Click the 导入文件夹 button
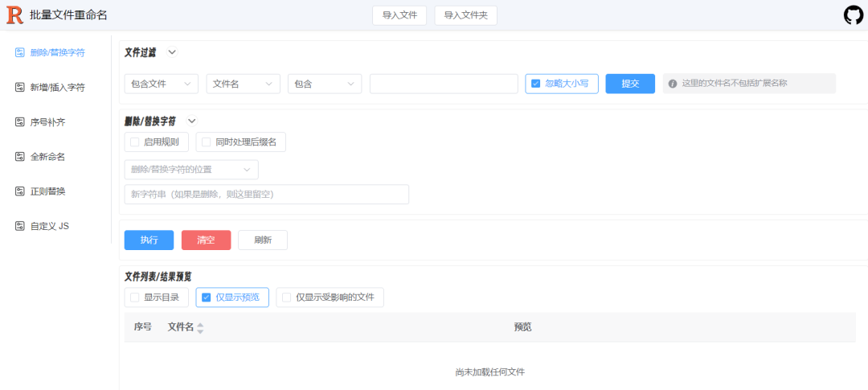The width and height of the screenshot is (868, 390). [x=465, y=15]
